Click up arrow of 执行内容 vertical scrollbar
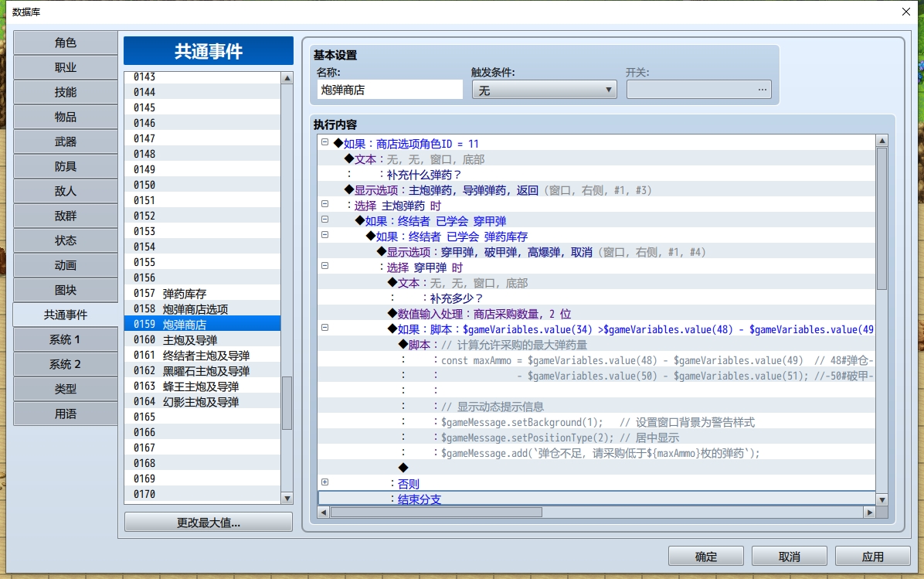 pos(882,141)
